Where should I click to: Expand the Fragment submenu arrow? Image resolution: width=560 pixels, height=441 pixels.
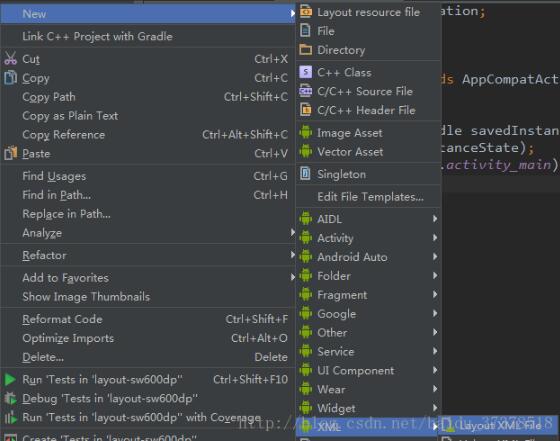pos(435,294)
